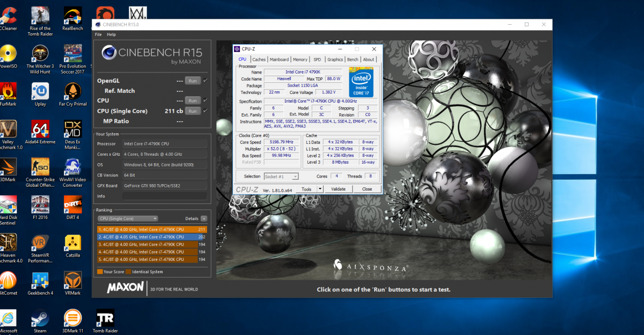Launch the VRMark desktop icon
This screenshot has width=644, height=335.
click(72, 282)
